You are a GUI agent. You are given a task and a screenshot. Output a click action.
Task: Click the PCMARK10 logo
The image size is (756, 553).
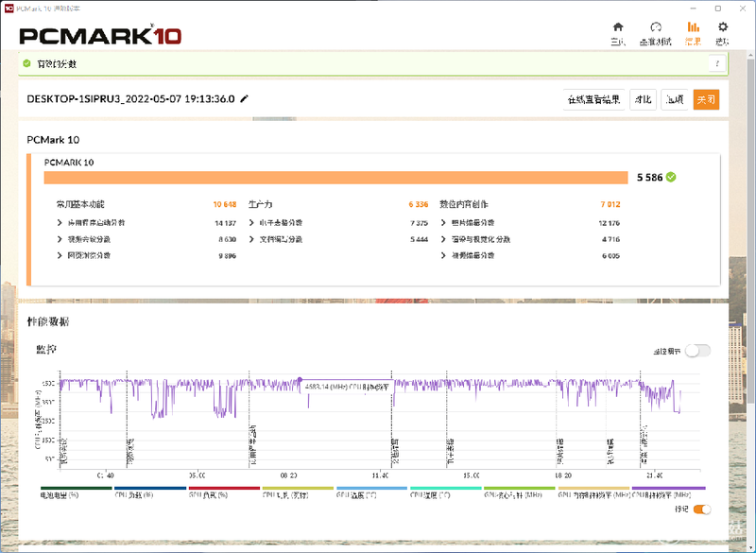click(100, 35)
